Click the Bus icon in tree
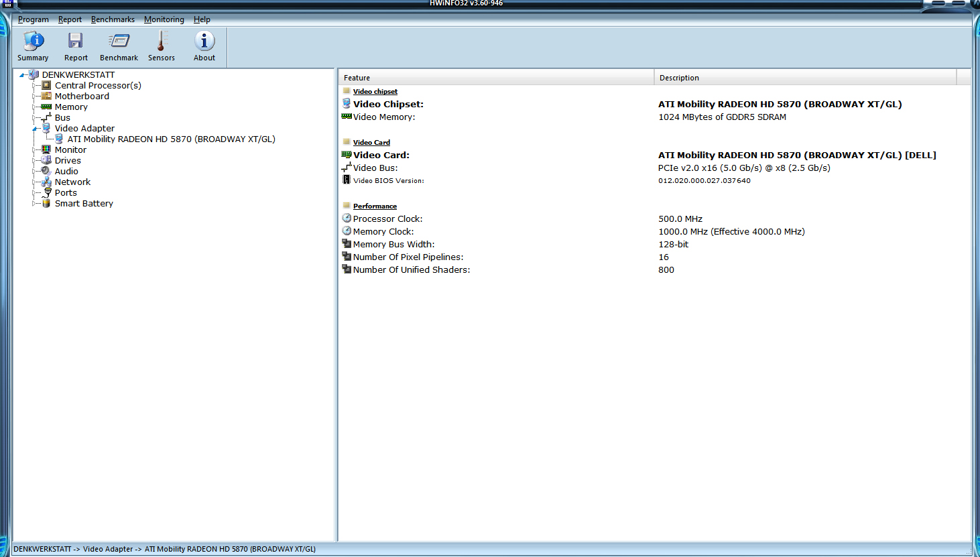 (46, 117)
